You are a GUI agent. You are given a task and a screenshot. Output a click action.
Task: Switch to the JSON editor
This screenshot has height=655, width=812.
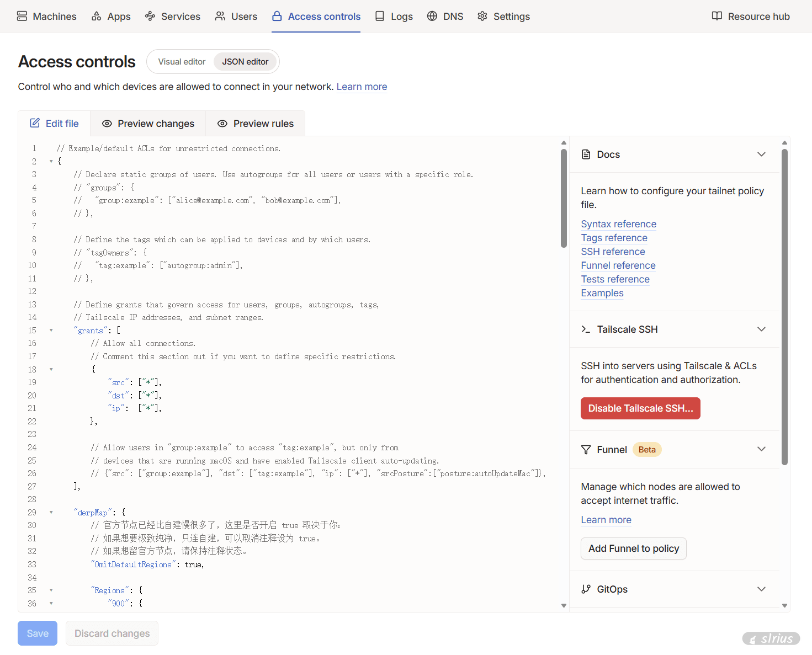(245, 62)
